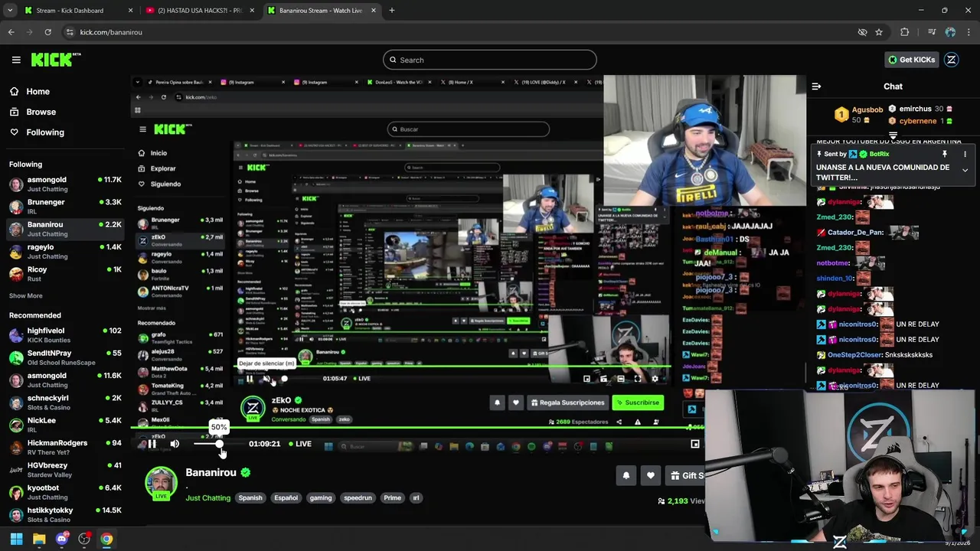
Task: Open the Just Chatting category link
Action: [x=207, y=498]
